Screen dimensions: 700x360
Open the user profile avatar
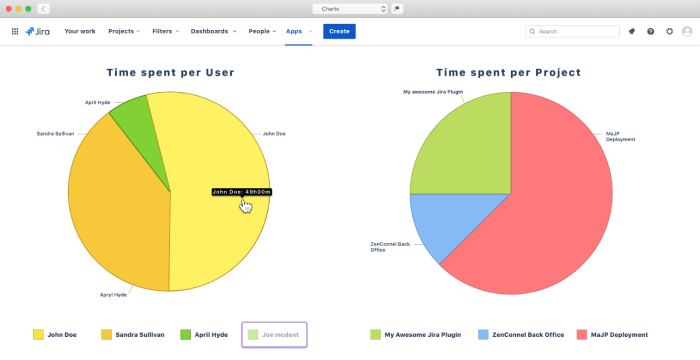click(687, 31)
